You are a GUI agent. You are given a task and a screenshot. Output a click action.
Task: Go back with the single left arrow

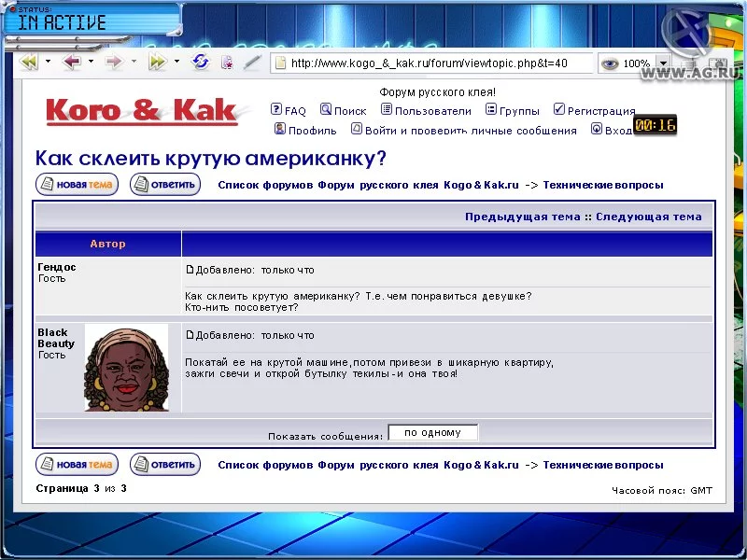tap(72, 62)
